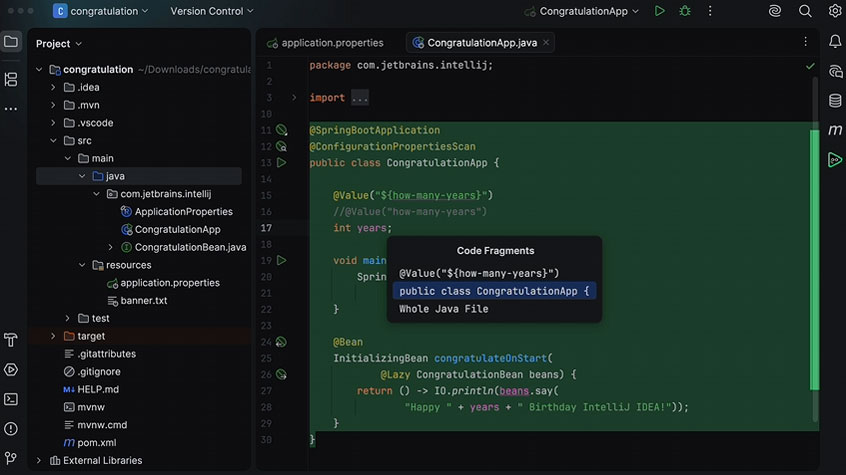Run the CongratulationApp configuration
The height and width of the screenshot is (475, 846).
(659, 11)
